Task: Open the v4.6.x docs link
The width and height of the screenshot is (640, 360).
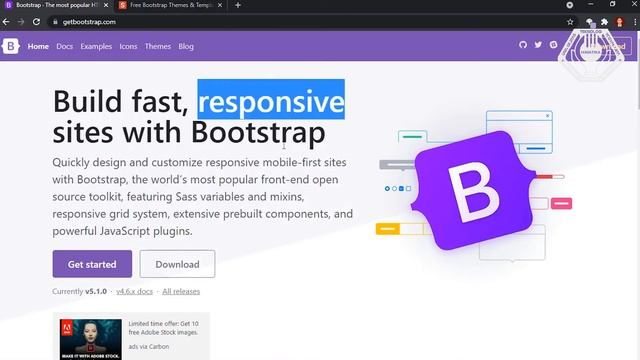Action: coord(134,291)
